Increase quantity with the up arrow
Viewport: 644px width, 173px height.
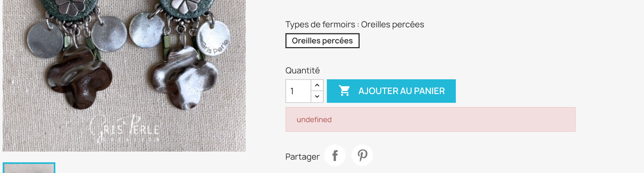coord(317,85)
